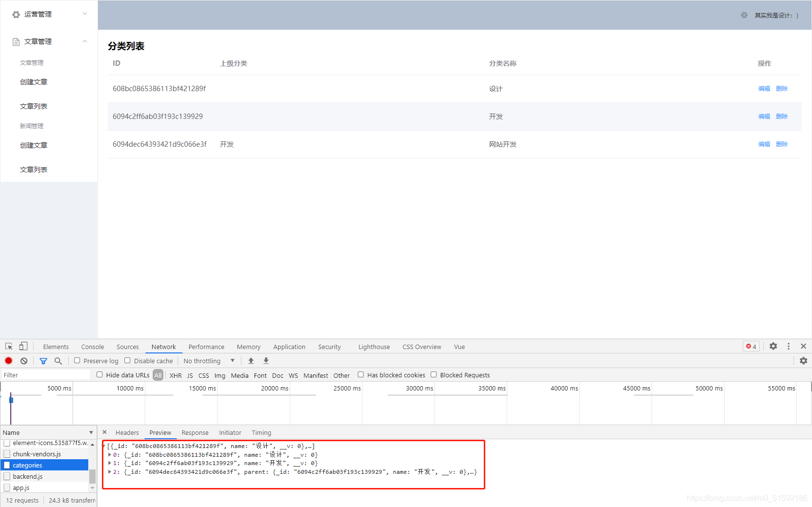
Task: Click the export HAR download icon
Action: 266,361
